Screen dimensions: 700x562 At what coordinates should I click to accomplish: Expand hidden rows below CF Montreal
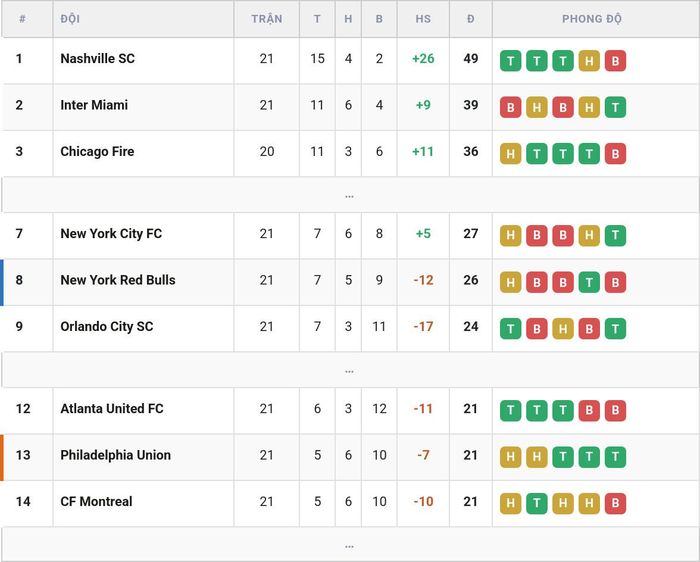tap(350, 545)
